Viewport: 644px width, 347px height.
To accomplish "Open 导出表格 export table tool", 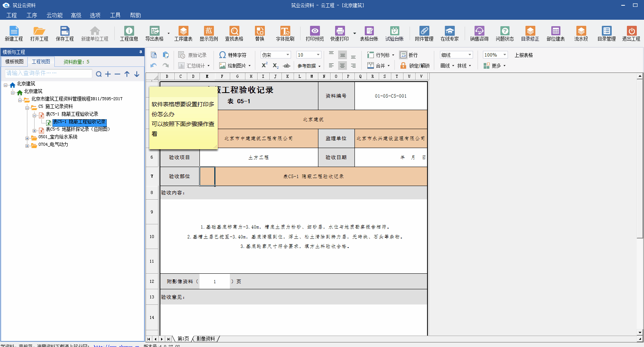I will 154,33.
